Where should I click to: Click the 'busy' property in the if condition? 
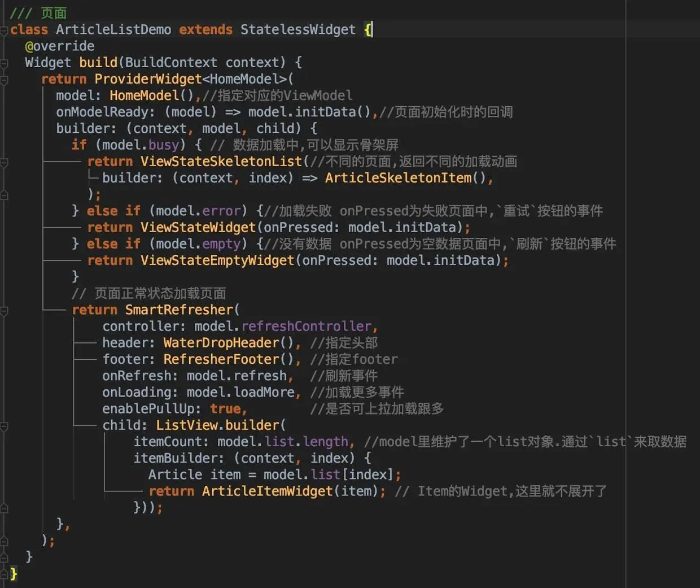164,145
